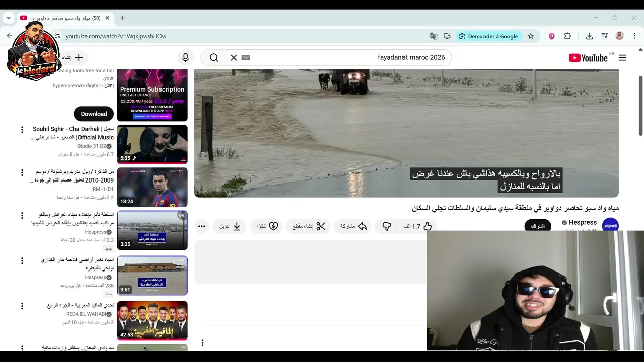The width and height of the screenshot is (644, 362).
Task: Open the red shield extension icon
Action: (x=552, y=36)
